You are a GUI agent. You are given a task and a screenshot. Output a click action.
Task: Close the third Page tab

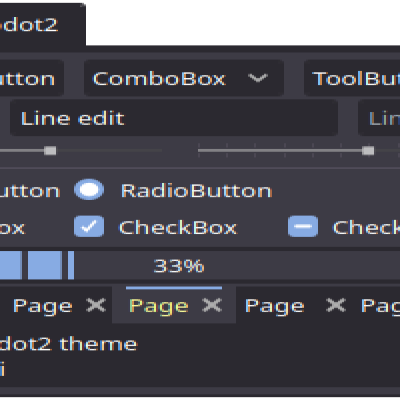point(336,305)
